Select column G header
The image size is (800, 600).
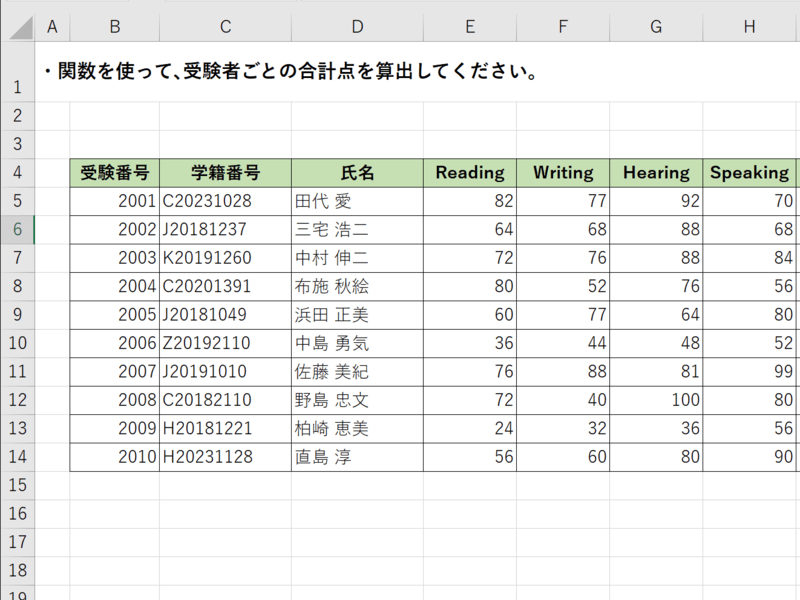point(656,27)
